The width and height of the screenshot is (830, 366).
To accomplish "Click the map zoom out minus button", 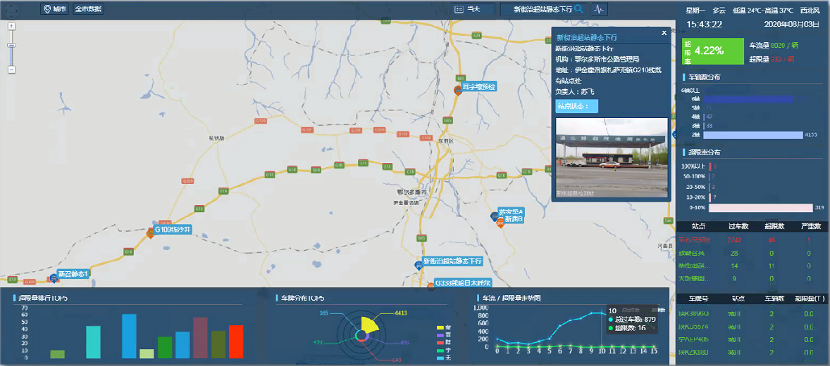I will click(12, 69).
